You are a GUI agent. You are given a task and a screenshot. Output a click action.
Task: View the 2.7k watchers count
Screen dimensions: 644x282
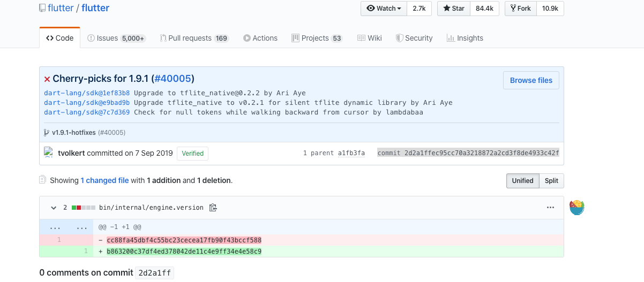(x=419, y=9)
